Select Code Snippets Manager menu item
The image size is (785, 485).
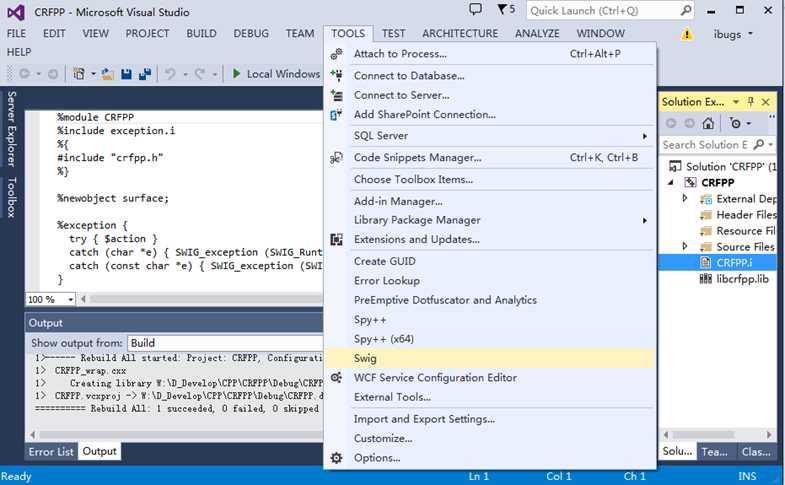pos(490,158)
